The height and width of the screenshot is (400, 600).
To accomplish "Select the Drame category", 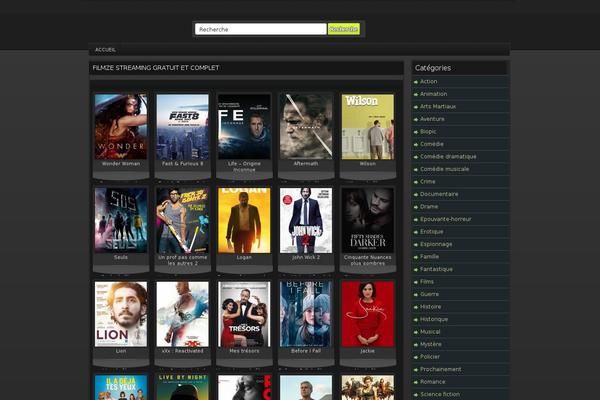I will tap(429, 206).
